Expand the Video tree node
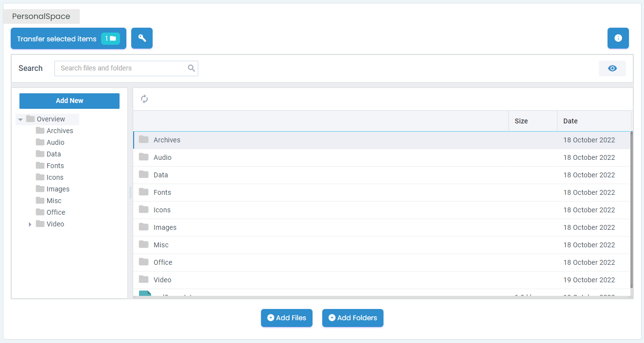 [x=30, y=224]
